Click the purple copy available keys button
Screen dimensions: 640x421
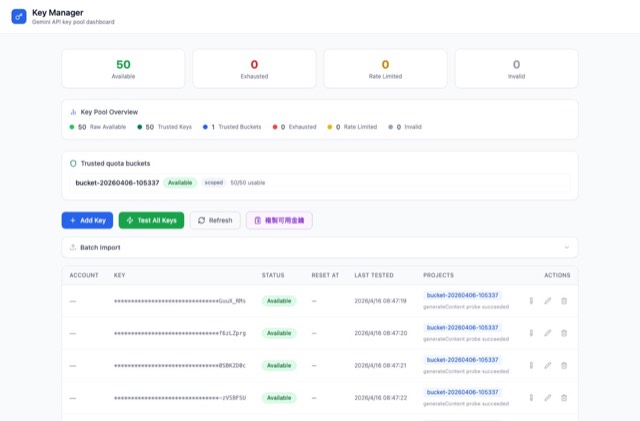click(x=280, y=221)
